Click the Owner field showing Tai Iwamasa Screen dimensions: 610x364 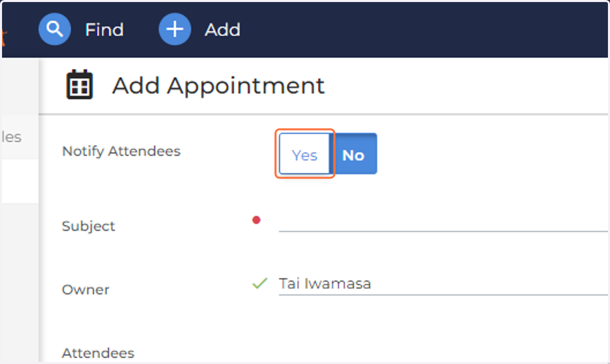coord(443,284)
